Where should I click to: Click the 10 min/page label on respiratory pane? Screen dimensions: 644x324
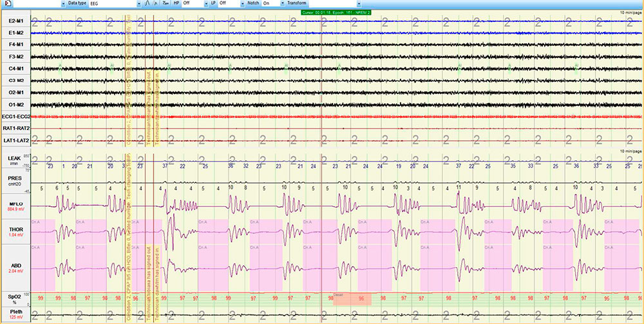point(631,151)
